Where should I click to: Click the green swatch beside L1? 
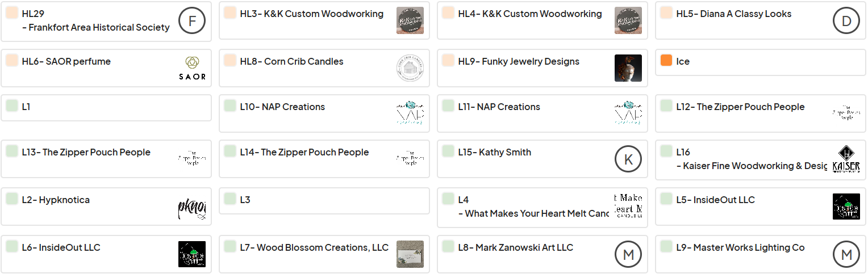coord(12,106)
